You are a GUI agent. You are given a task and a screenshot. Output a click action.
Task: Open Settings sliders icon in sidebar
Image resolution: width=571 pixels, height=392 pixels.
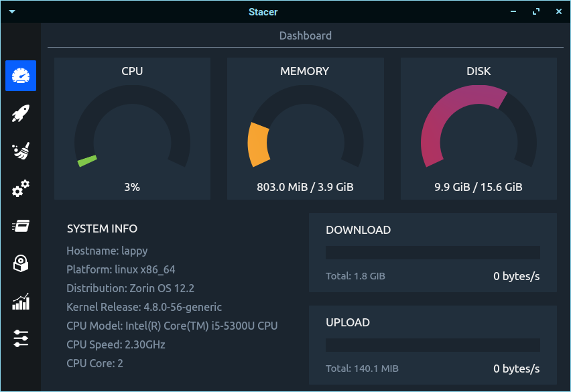coord(21,338)
